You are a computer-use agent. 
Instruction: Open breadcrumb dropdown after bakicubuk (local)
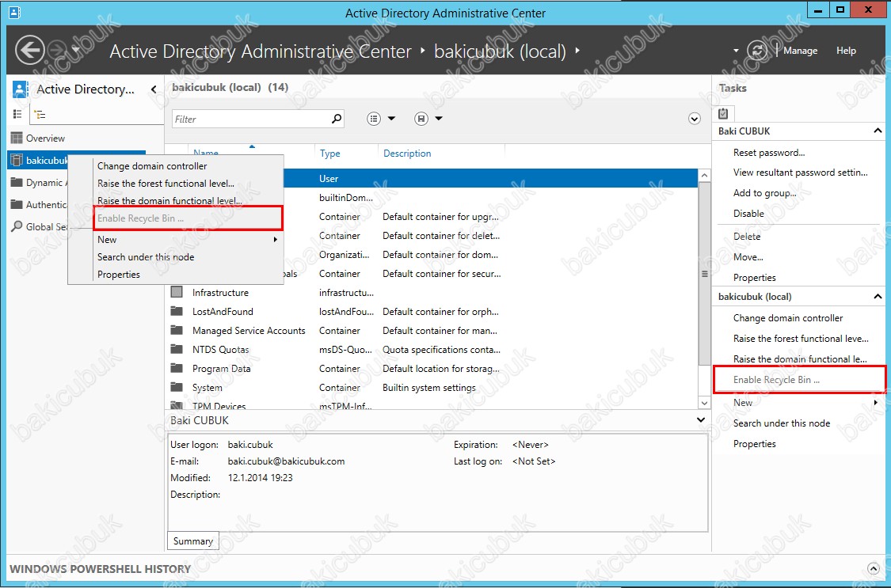pos(577,51)
